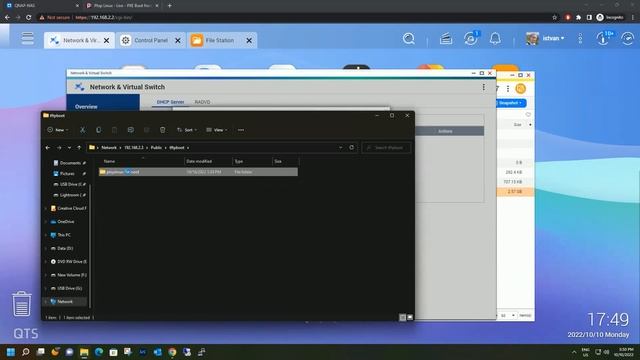Image resolution: width=640 pixels, height=360 pixels.
Task: Refresh the Explorer folder view
Action: [x=351, y=148]
